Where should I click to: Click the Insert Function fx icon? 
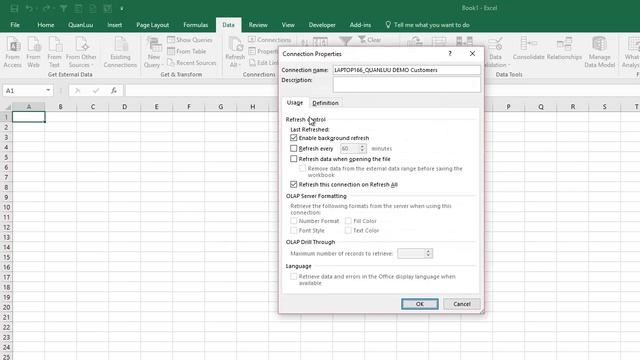pyautogui.click(x=114, y=91)
